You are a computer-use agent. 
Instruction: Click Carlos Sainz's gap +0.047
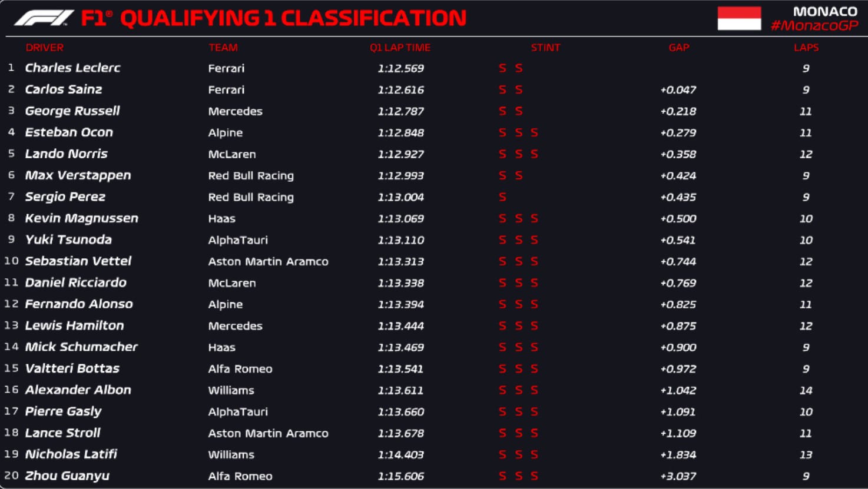click(x=678, y=90)
